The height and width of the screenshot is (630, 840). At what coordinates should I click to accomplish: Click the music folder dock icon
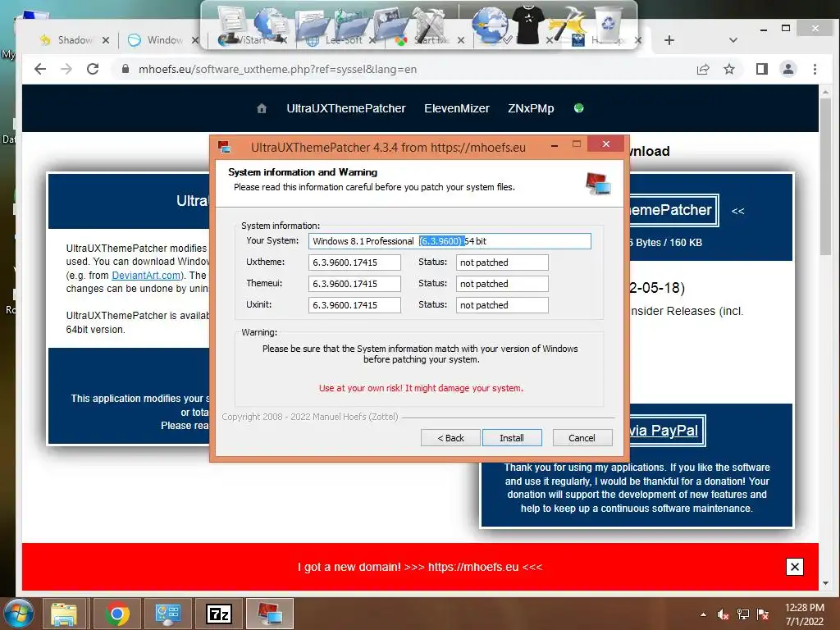tap(351, 24)
